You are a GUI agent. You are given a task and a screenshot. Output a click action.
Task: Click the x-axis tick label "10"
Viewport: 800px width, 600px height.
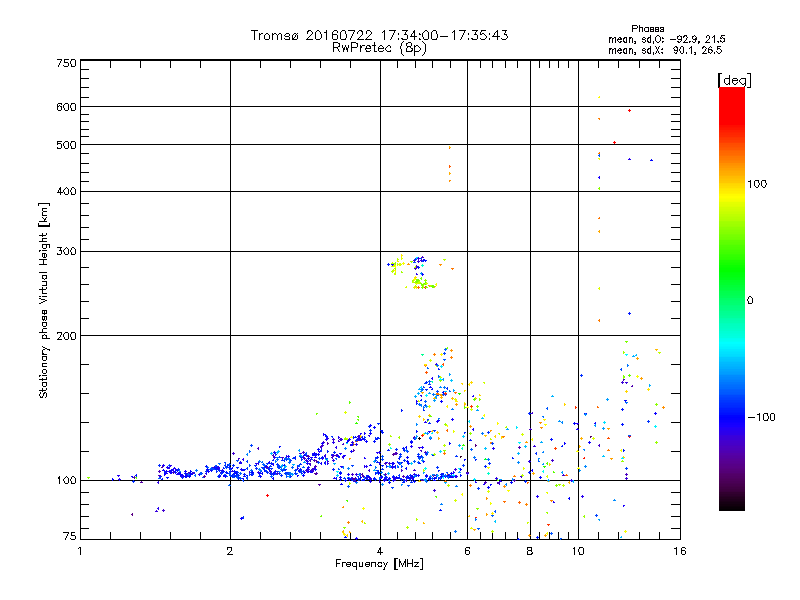(x=578, y=551)
